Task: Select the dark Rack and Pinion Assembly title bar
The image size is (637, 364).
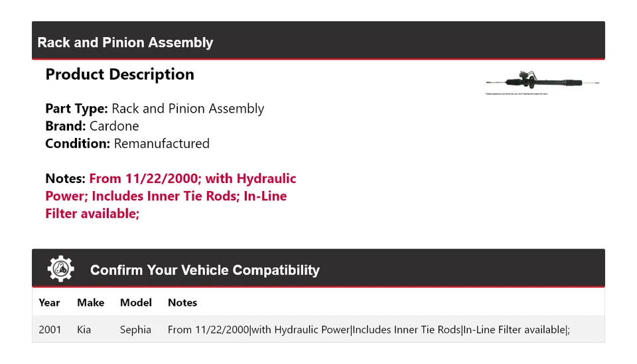Action: click(x=318, y=42)
